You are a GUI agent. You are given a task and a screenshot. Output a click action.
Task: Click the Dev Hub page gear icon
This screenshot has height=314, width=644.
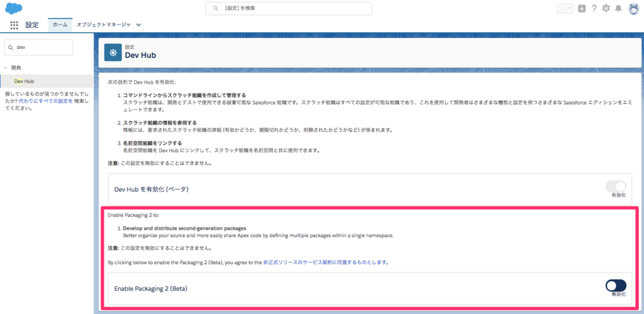click(113, 53)
